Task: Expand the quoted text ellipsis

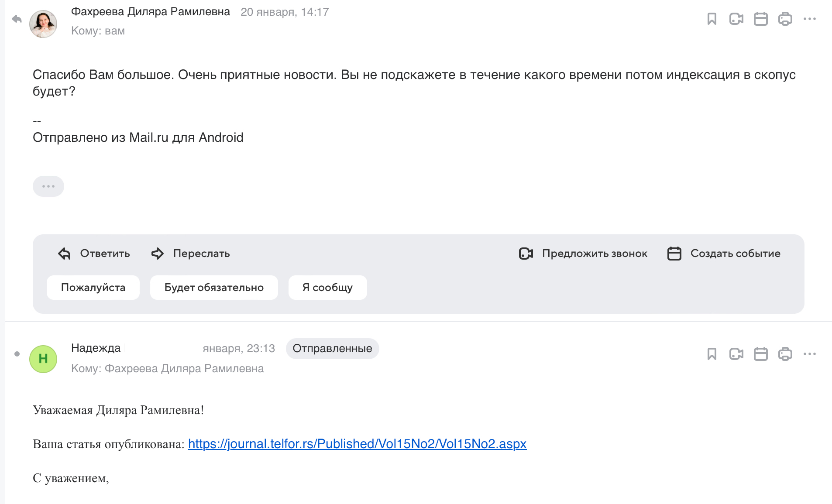Action: (x=48, y=186)
